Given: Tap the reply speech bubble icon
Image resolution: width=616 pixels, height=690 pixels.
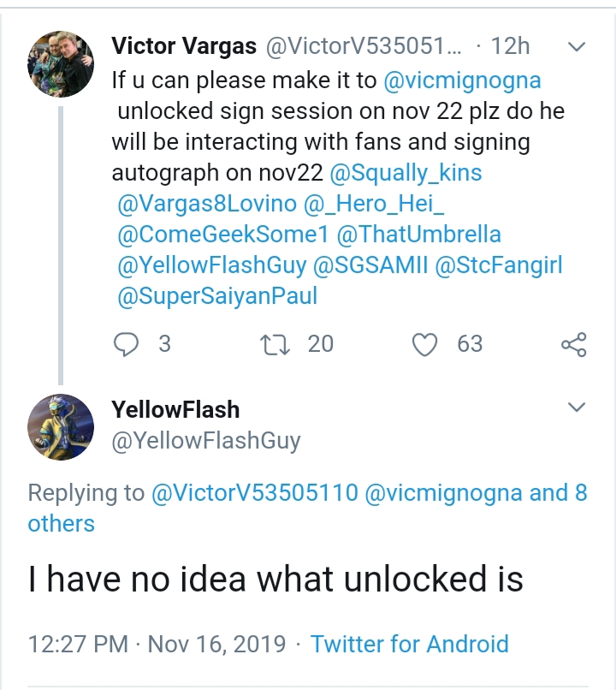Looking at the screenshot, I should [126, 344].
